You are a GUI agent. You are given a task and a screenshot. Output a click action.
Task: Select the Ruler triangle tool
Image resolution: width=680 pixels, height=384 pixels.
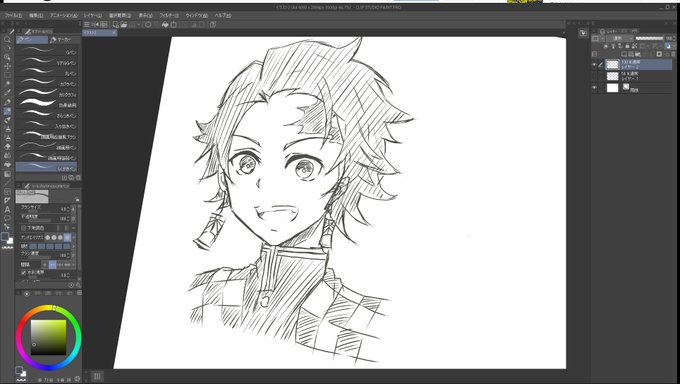click(x=7, y=200)
